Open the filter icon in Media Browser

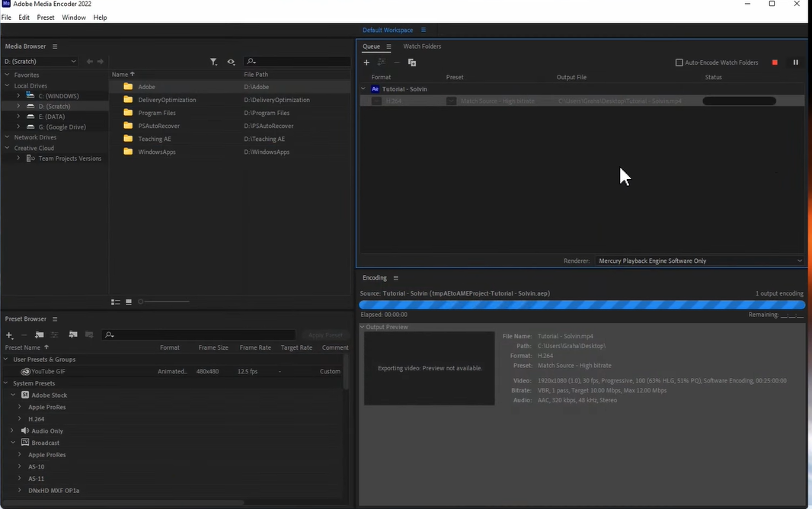(214, 62)
